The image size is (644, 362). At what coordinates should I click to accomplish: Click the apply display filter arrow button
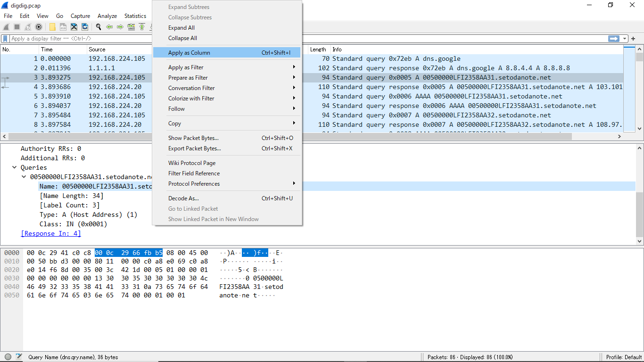[x=613, y=39]
